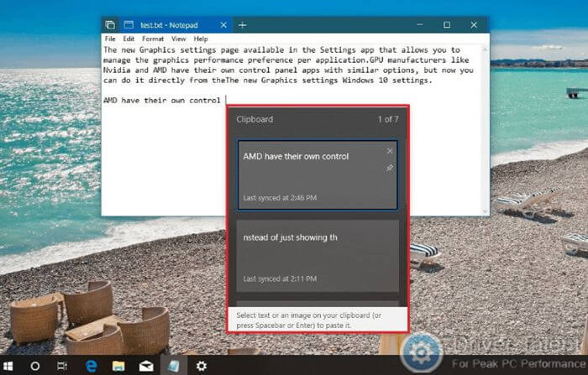The image size is (588, 375).
Task: Open the File menu in Notepad
Action: click(x=110, y=39)
